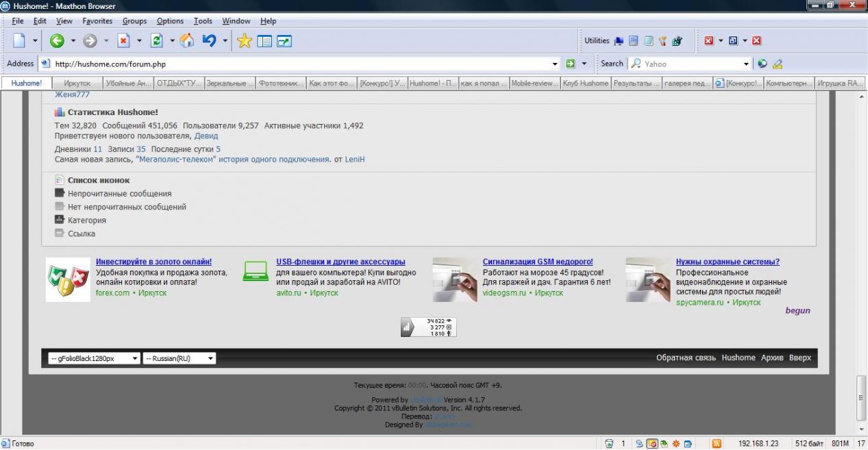
Task: Open ad link Инвестируйте в золото онлайн!
Action: (x=154, y=262)
